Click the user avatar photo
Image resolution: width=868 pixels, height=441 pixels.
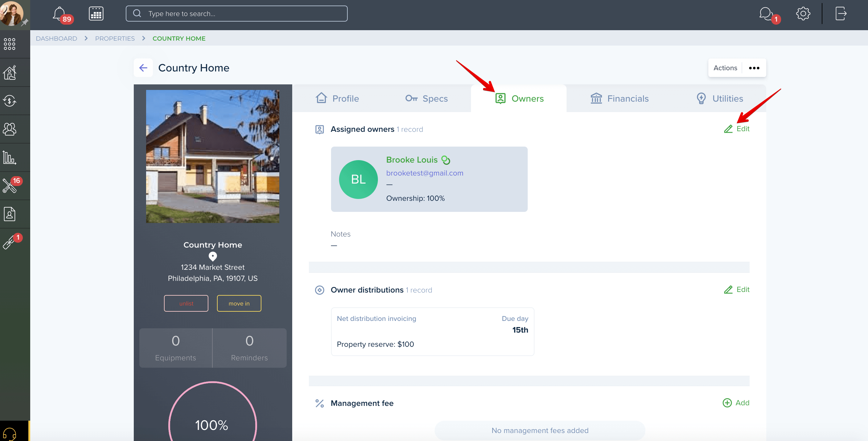tap(11, 14)
